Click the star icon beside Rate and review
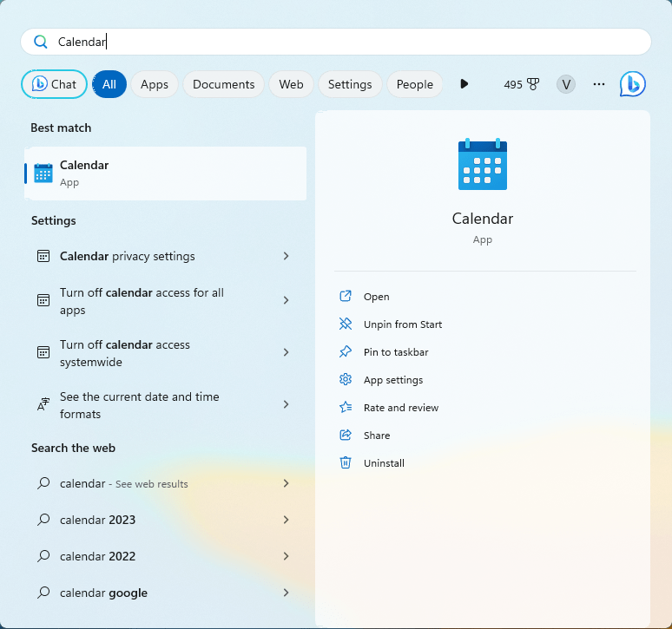Screen dimensions: 672x629 tap(346, 407)
